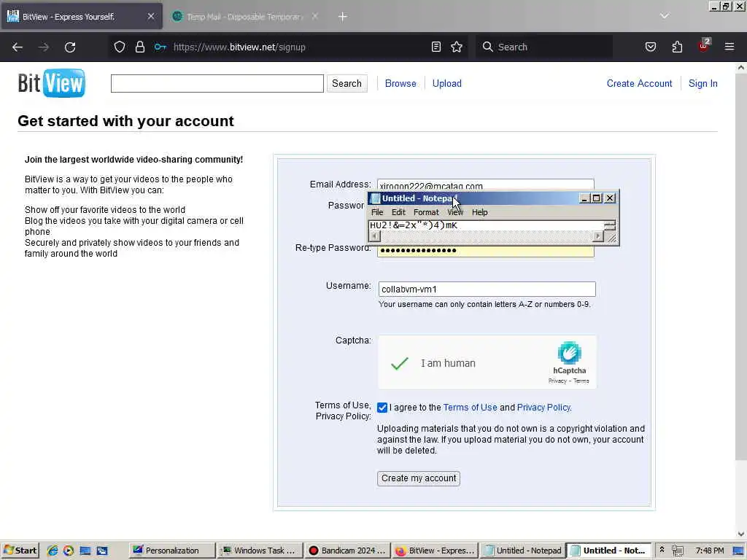Go back using the browser back arrow
747x560 pixels.
(x=18, y=47)
